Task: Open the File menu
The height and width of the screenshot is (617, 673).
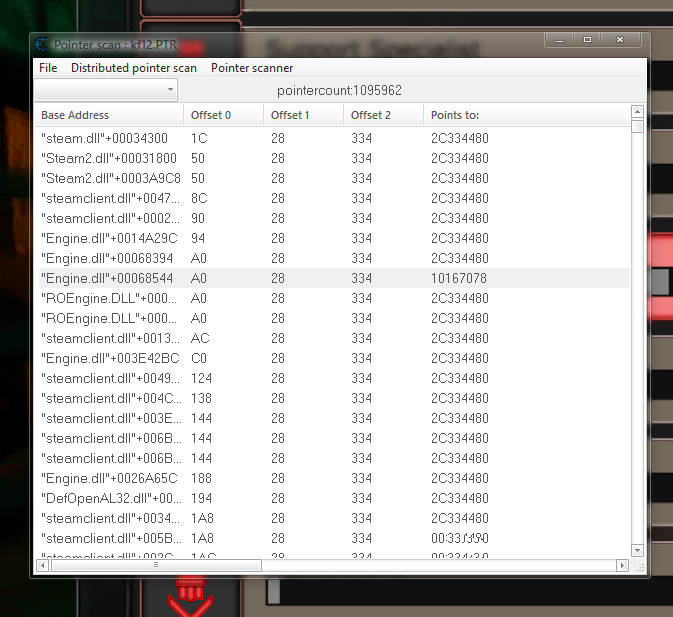Action: (48, 68)
